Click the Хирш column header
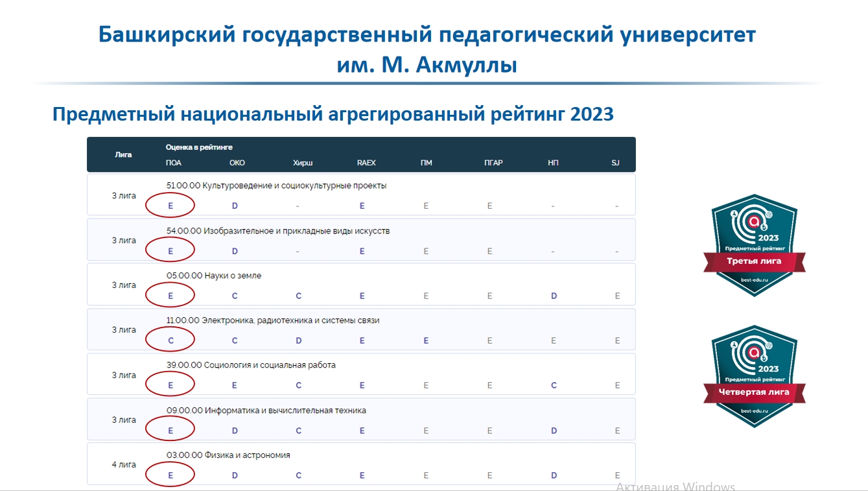This screenshot has width=868, height=491. tap(302, 163)
